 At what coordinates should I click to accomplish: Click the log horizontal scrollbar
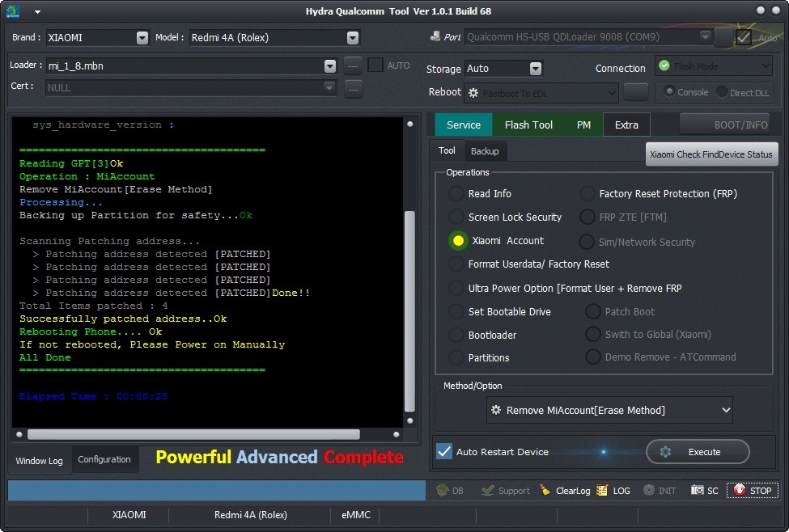tap(193, 434)
